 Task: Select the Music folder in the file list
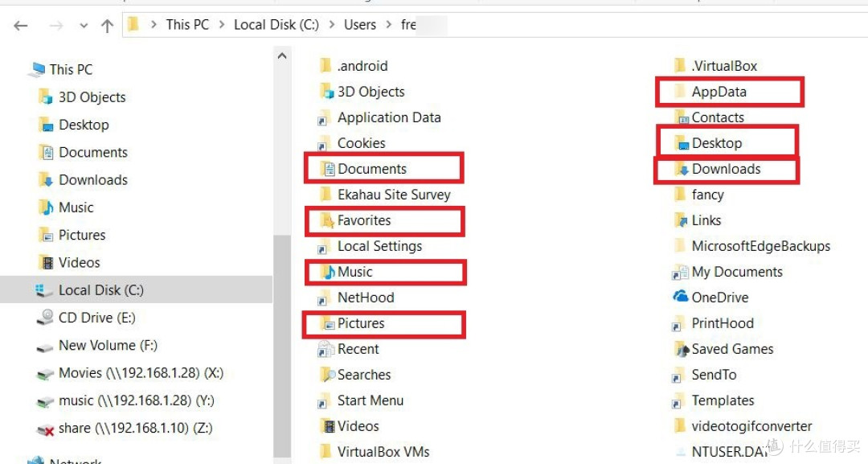pos(348,272)
